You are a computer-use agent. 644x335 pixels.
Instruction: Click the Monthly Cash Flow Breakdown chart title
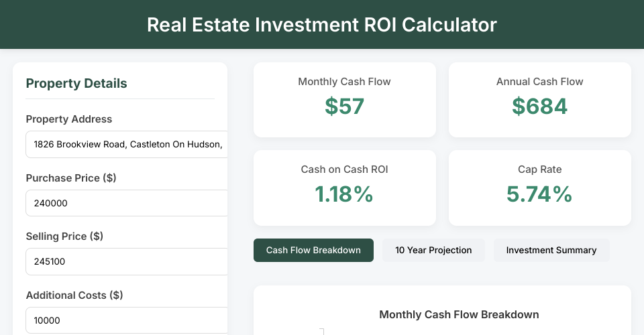pos(459,315)
